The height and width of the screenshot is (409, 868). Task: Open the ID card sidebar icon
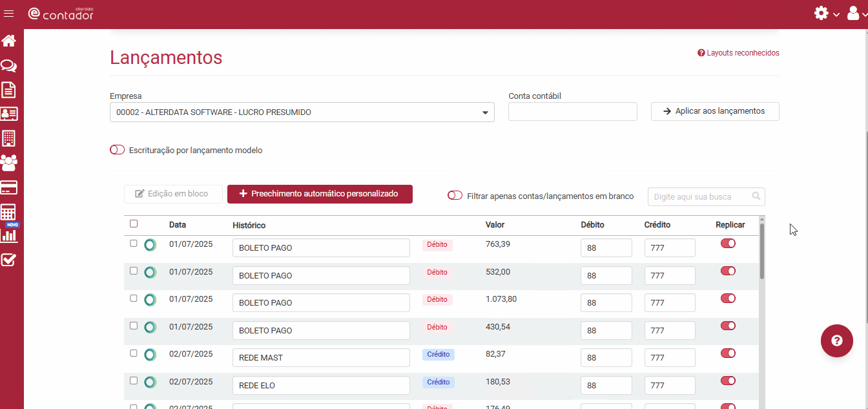tap(8, 114)
